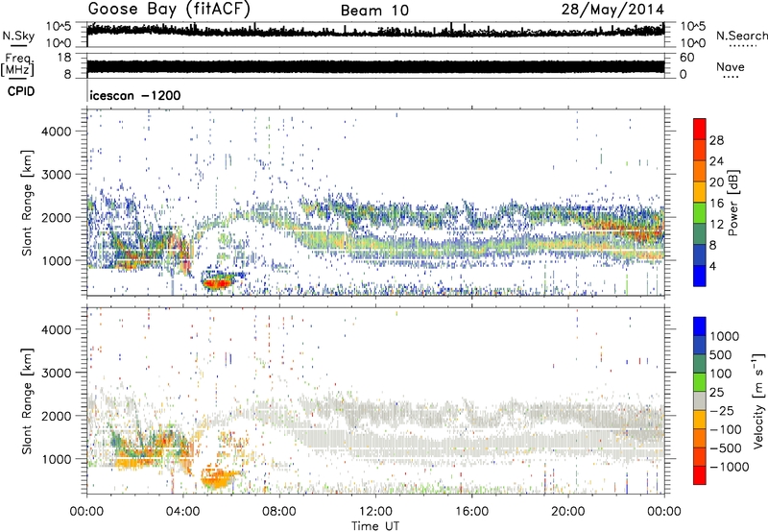The width and height of the screenshot is (768, 532).
Task: Click the "1000" tick on the Velocity color bar
Action: [724, 336]
